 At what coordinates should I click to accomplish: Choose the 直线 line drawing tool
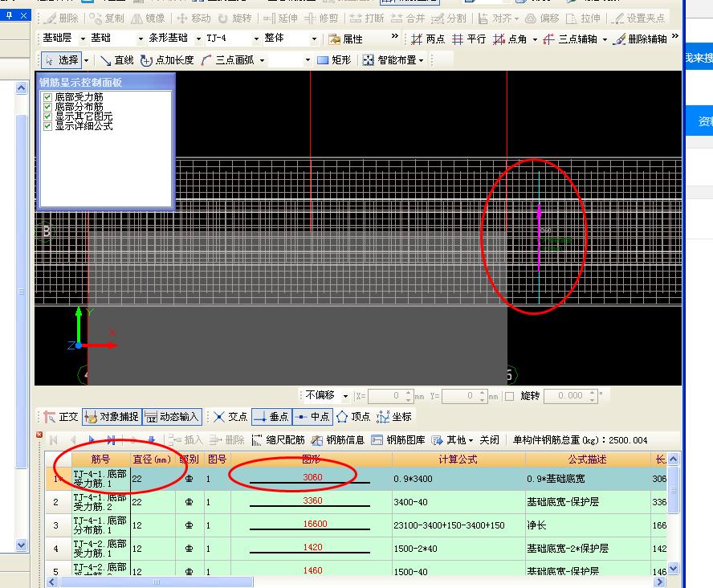coord(116,60)
